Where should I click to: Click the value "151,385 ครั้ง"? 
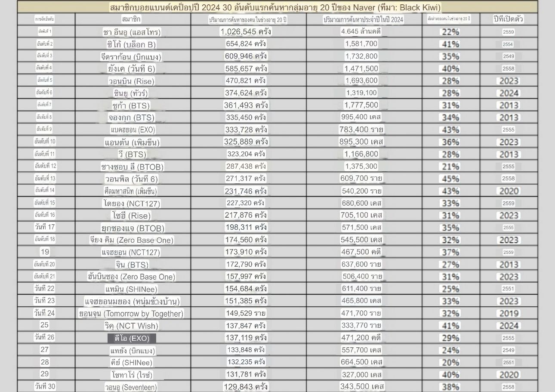coord(246,301)
